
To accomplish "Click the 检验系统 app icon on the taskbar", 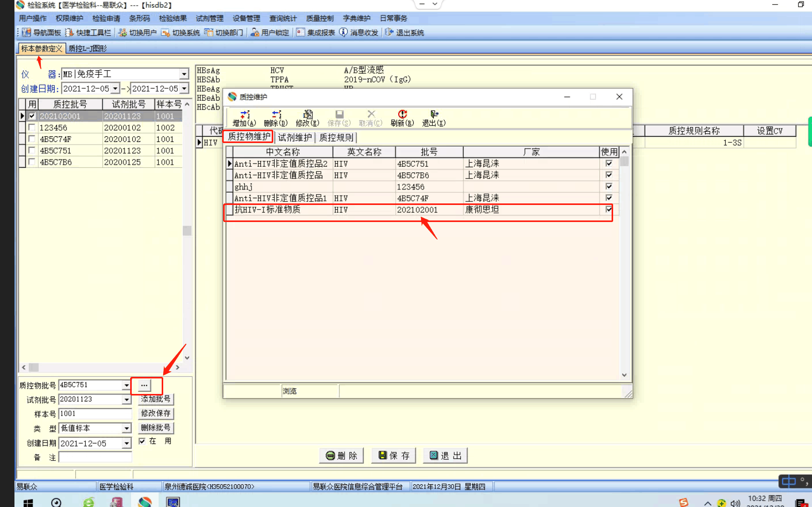I will pyautogui.click(x=145, y=502).
